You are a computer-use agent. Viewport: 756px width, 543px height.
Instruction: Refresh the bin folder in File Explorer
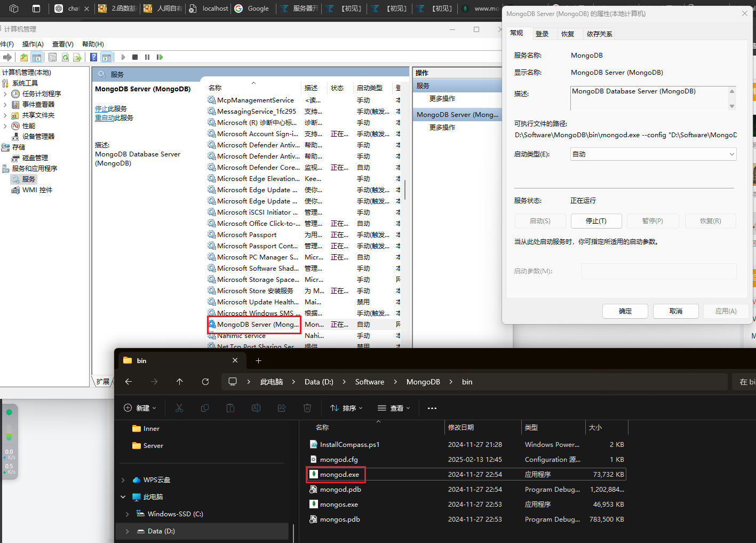pyautogui.click(x=205, y=382)
